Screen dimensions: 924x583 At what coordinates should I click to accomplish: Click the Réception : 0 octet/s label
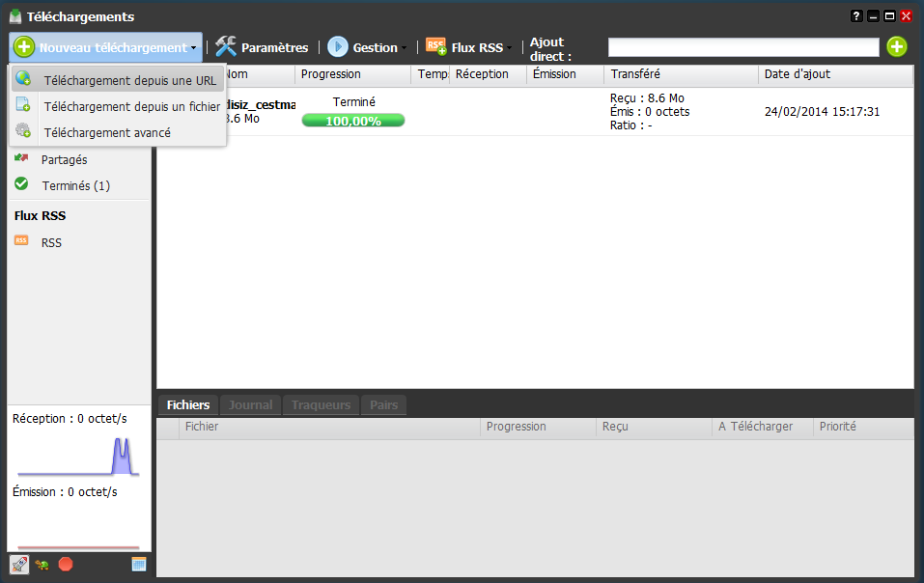(70, 419)
